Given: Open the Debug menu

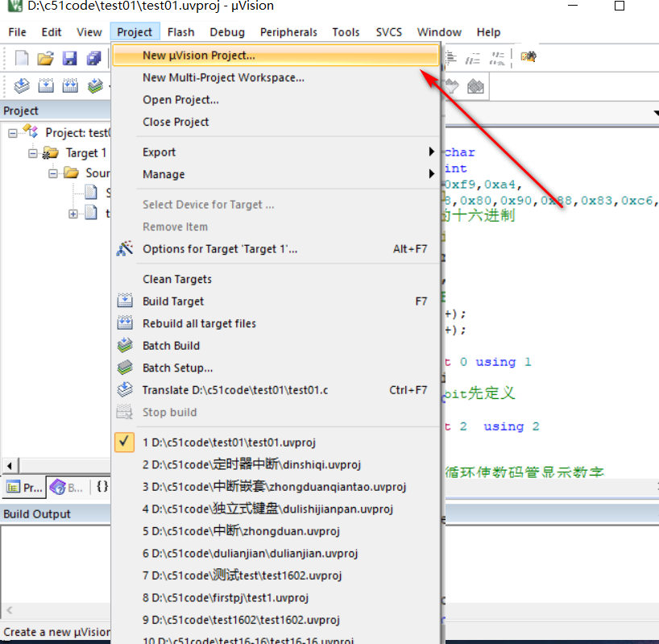Looking at the screenshot, I should coord(227,32).
